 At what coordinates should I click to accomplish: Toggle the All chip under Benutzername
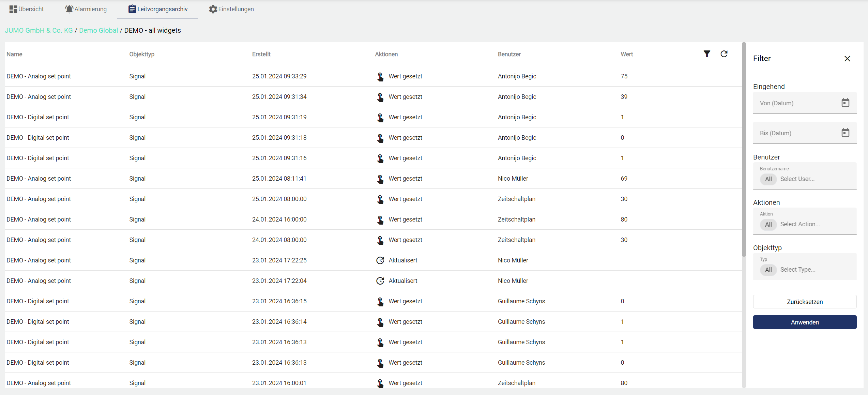click(x=768, y=179)
